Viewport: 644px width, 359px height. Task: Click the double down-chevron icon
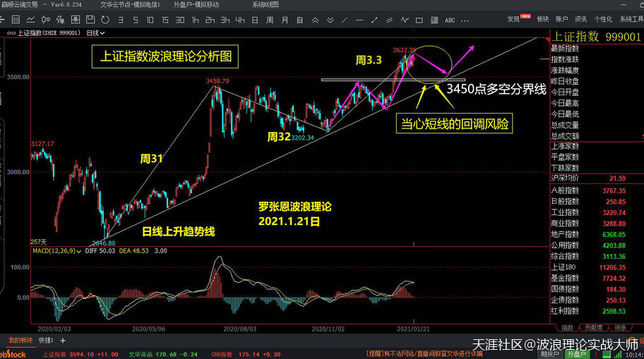(x=330, y=20)
